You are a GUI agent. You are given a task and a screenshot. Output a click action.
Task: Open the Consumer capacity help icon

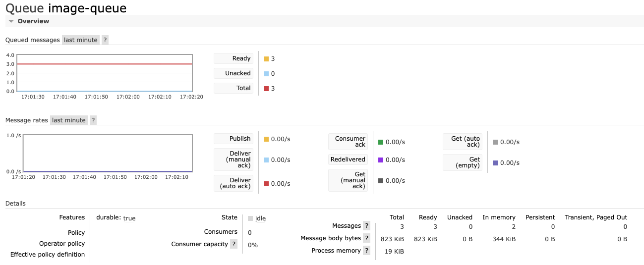click(x=234, y=244)
